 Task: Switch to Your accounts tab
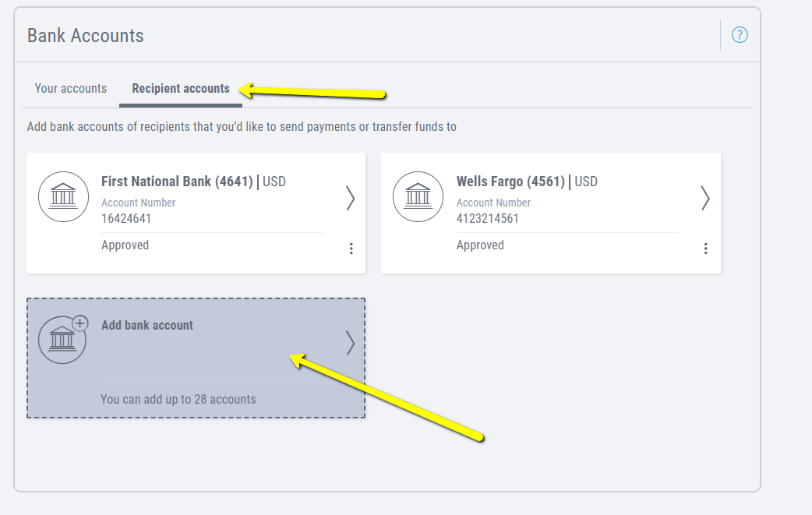(x=71, y=88)
